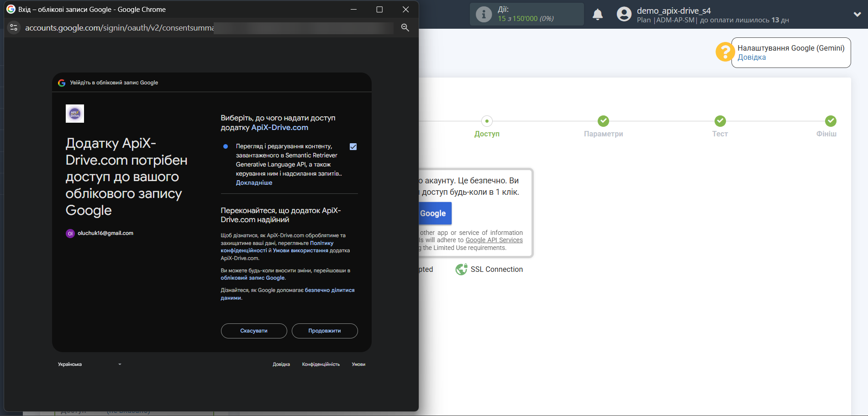Open the Українська language dropdown
The height and width of the screenshot is (416, 868).
[89, 364]
